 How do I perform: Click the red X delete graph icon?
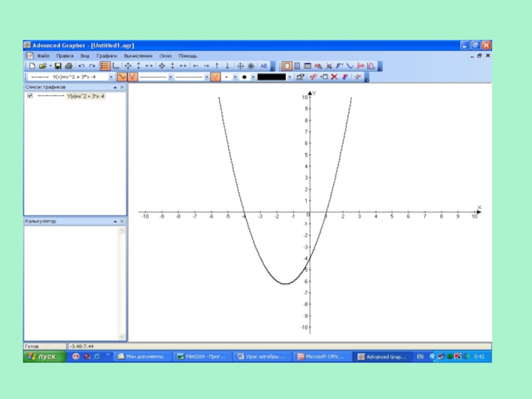334,77
